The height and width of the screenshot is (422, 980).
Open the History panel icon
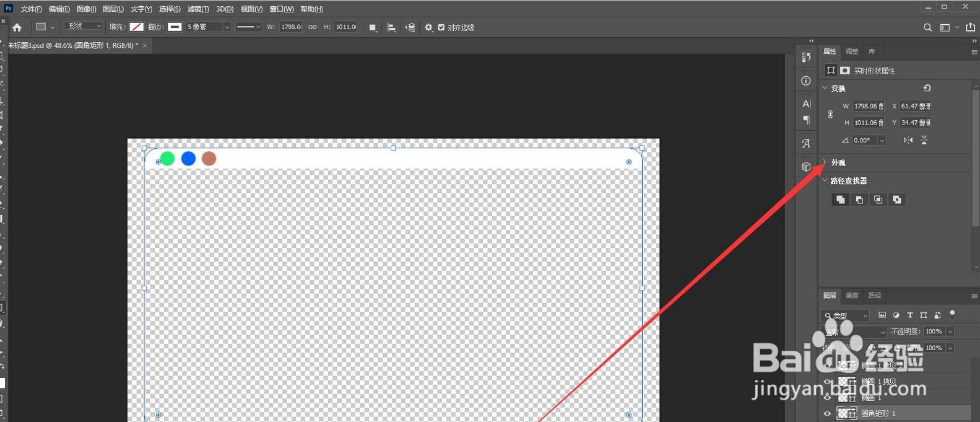click(806, 57)
